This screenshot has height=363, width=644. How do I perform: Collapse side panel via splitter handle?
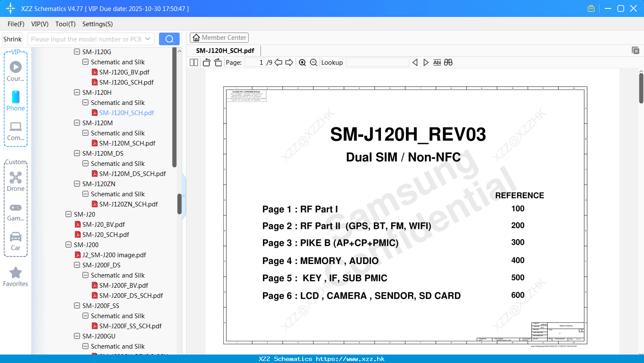[184, 195]
